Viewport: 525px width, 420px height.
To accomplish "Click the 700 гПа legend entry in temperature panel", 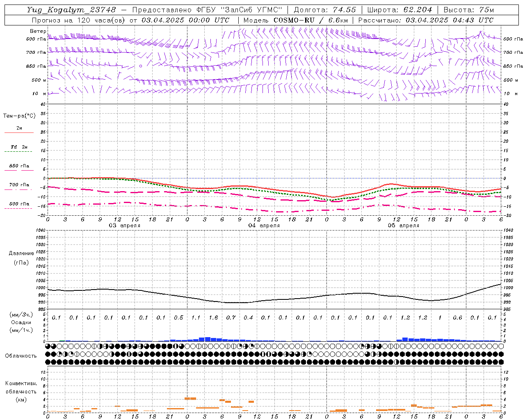I will 19,187.
